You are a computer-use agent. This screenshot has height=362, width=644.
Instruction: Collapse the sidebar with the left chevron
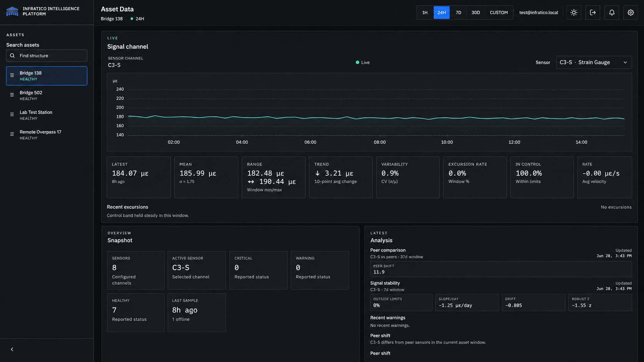coord(12,349)
